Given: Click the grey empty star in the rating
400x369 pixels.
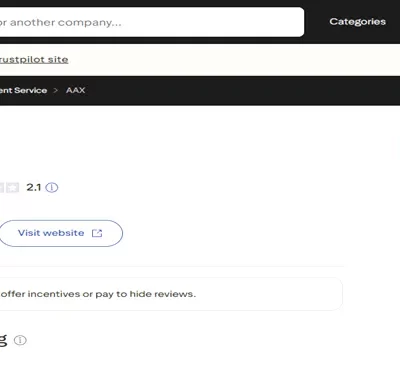Looking at the screenshot, I should pos(13,188).
